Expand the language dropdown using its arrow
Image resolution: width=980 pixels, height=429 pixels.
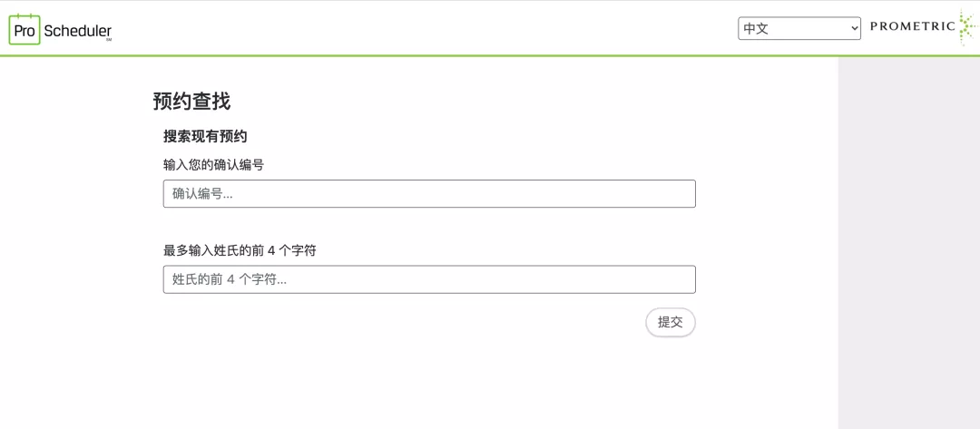tap(854, 28)
